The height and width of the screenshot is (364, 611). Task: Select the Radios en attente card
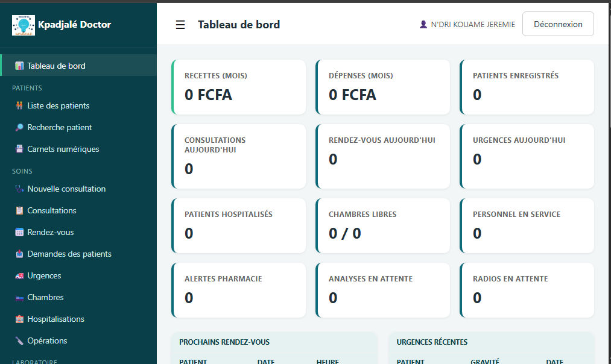pyautogui.click(x=527, y=290)
